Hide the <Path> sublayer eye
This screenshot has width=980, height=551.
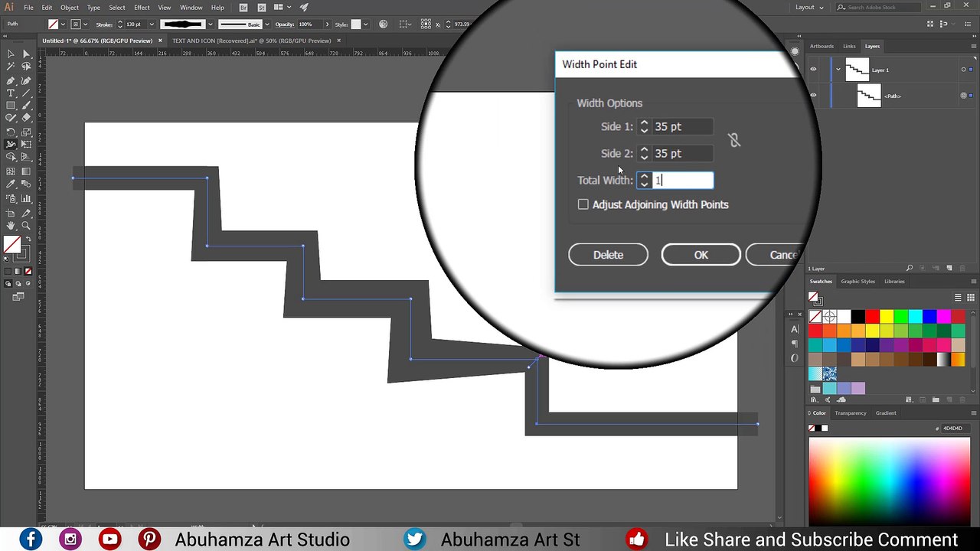tap(813, 96)
